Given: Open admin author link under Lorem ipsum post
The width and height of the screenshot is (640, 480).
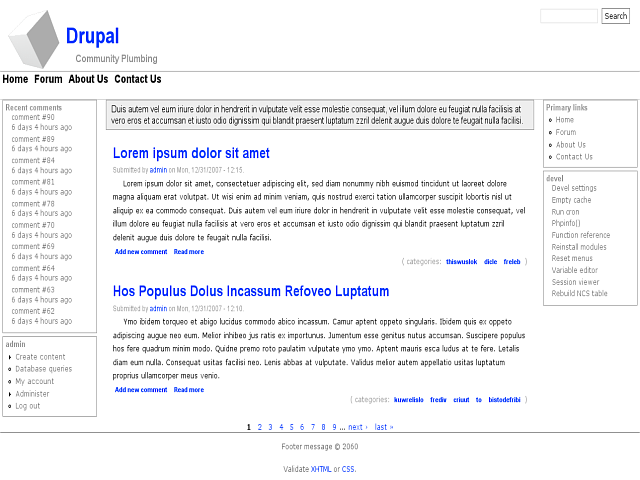Looking at the screenshot, I should [158, 170].
